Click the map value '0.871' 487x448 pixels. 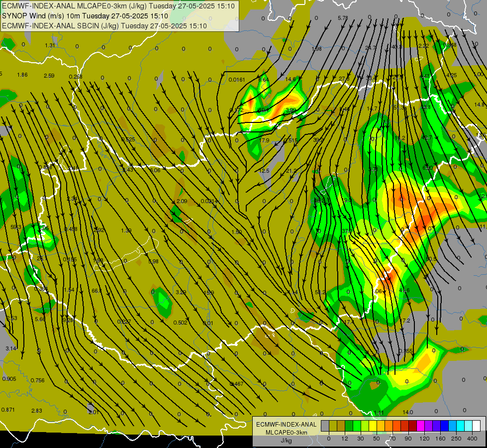(8, 410)
